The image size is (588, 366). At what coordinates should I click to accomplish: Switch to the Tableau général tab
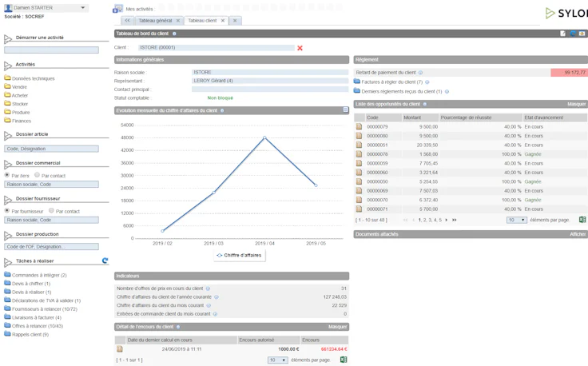(x=155, y=21)
